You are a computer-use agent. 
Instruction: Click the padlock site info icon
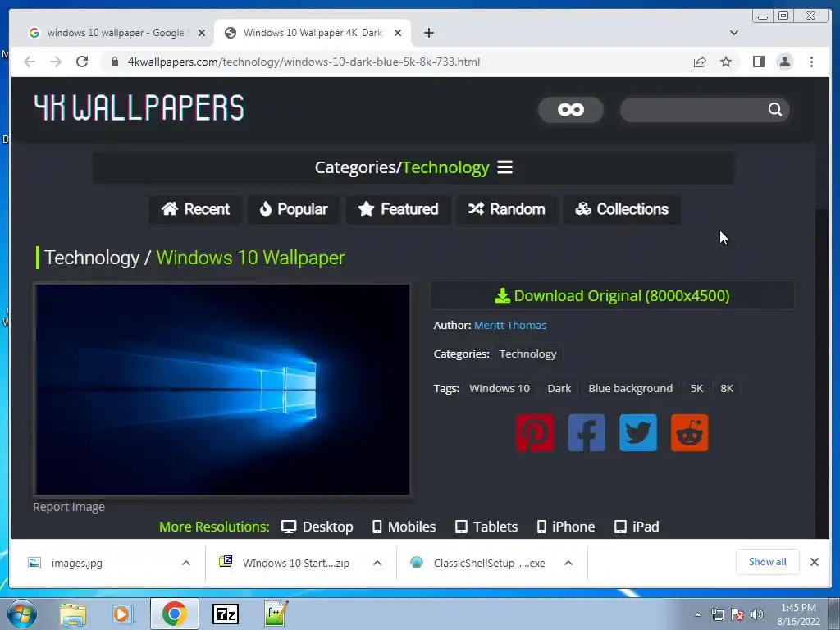(x=114, y=62)
